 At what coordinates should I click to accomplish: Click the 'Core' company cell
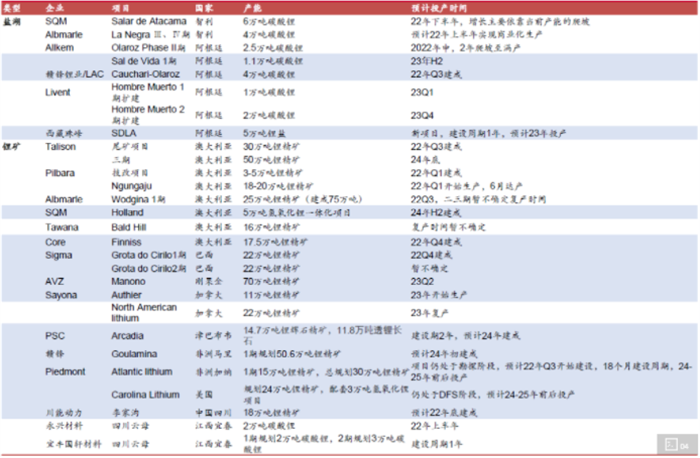(55, 242)
